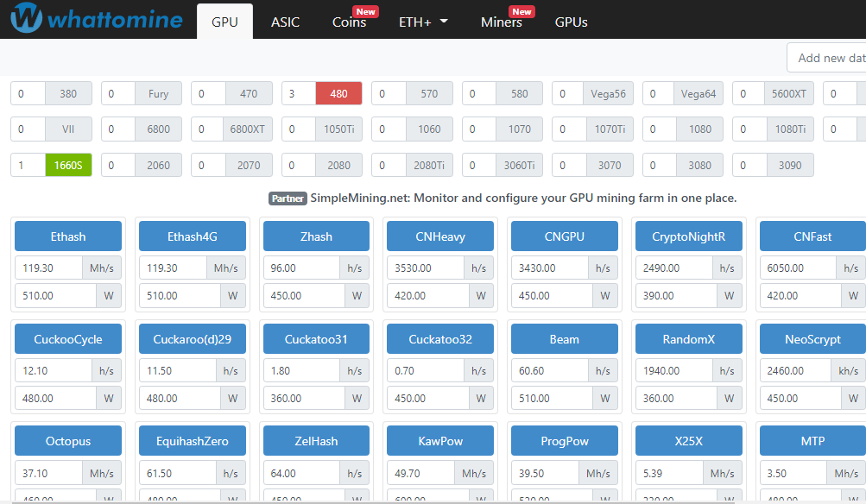Click the Ethash power field 510.00
Image resolution: width=866 pixels, height=504 pixels.
click(x=55, y=295)
